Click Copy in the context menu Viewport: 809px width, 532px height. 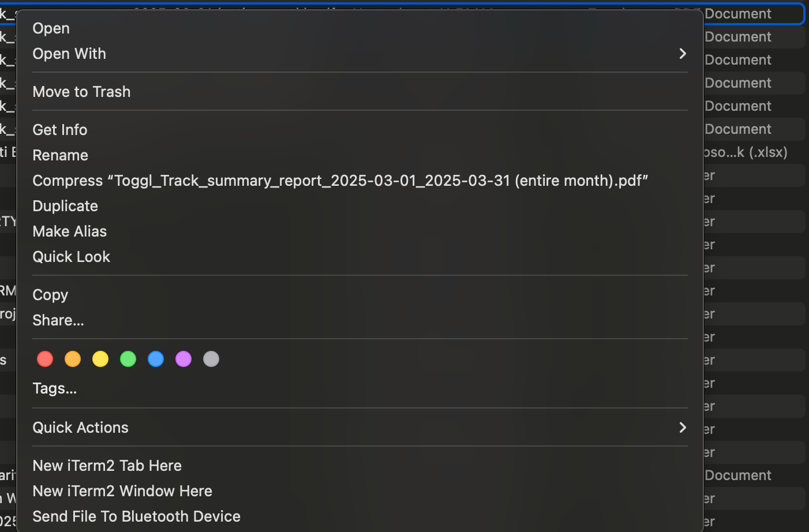(360, 295)
